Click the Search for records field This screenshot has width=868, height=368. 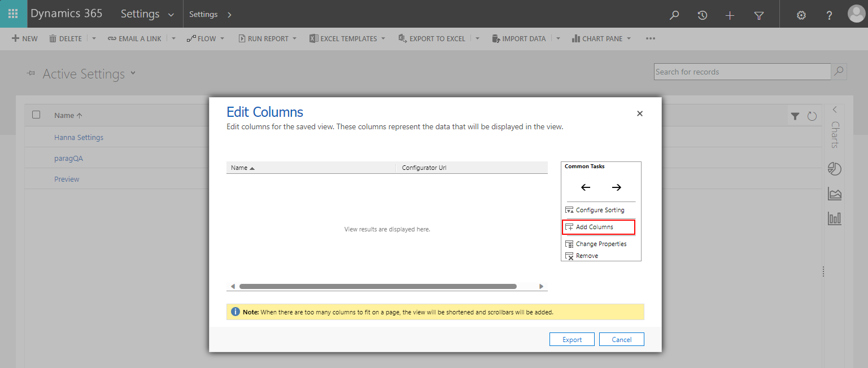click(x=743, y=72)
